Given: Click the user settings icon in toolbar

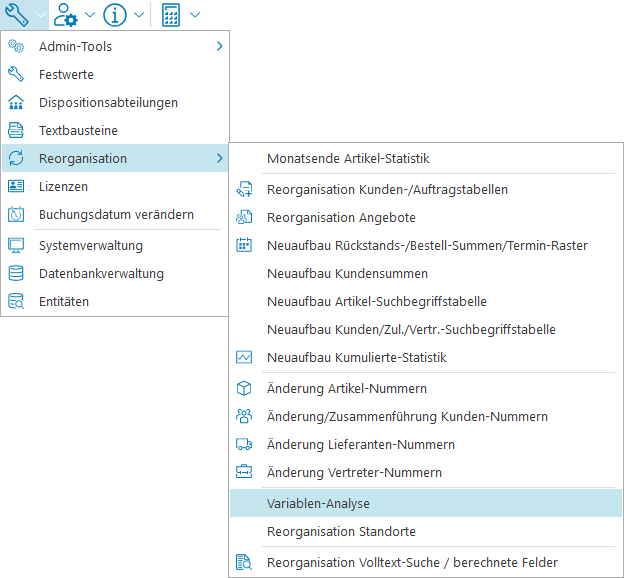Looking at the screenshot, I should click(67, 15).
